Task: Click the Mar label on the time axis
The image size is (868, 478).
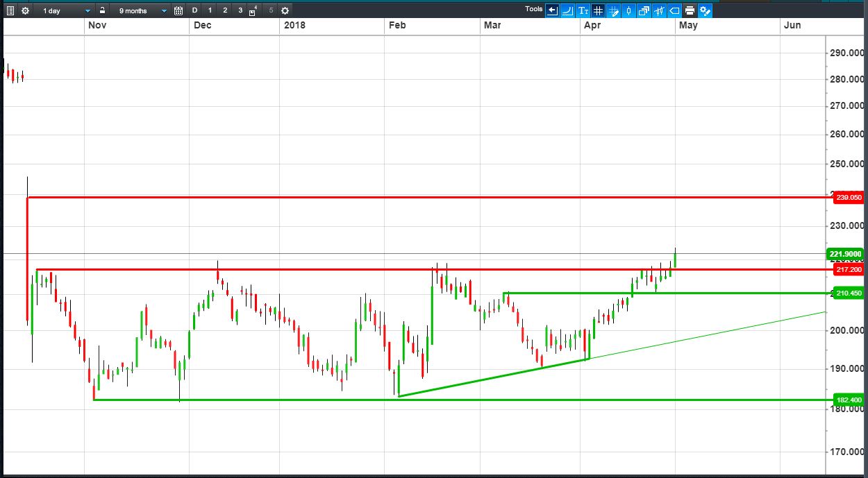Action: coord(492,25)
